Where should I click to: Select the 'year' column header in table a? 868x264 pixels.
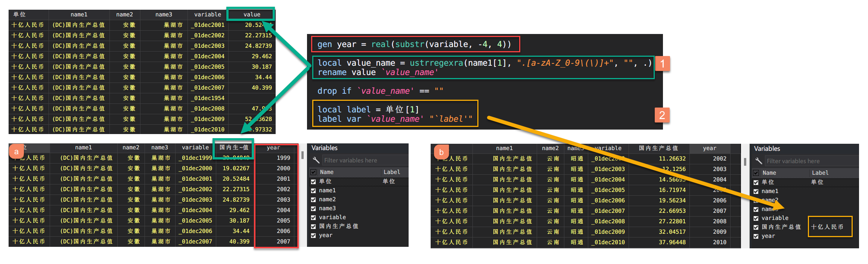(273, 147)
